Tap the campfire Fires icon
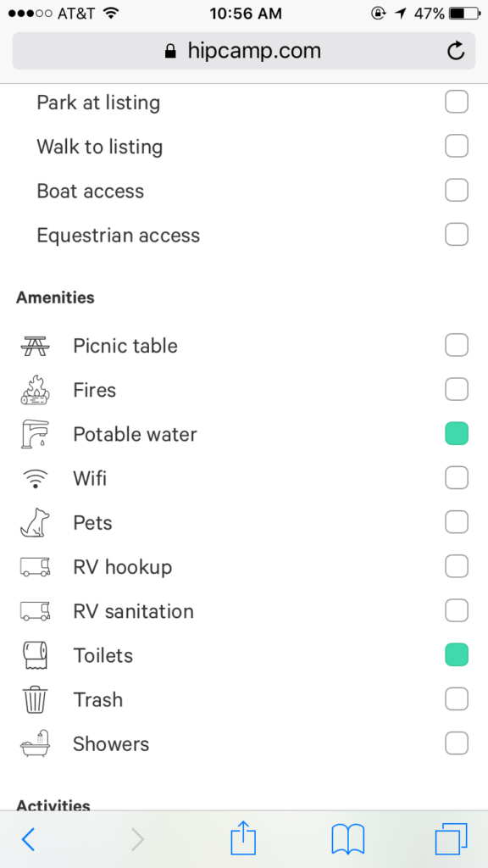This screenshot has height=868, width=488. pyautogui.click(x=36, y=390)
